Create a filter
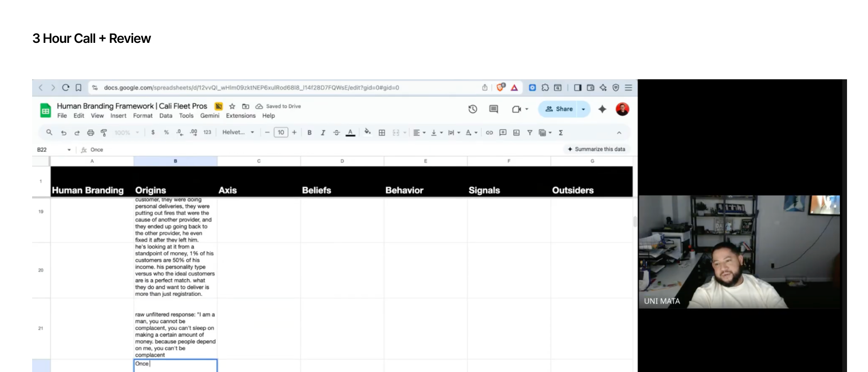868x372 pixels. (x=530, y=133)
